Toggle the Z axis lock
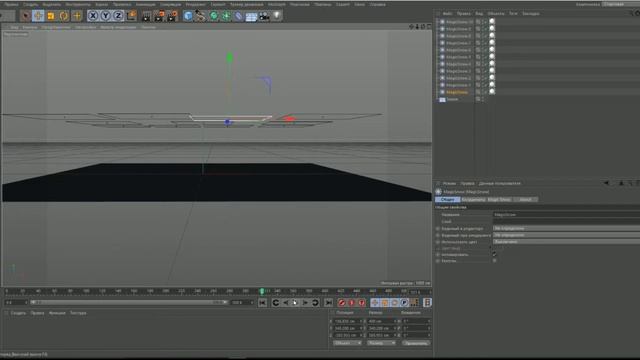 click(x=118, y=16)
